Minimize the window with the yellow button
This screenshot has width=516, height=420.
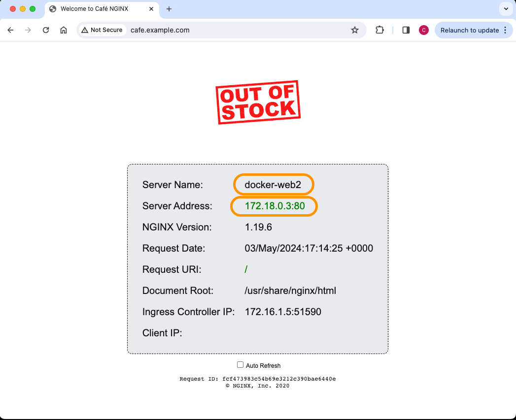23,9
